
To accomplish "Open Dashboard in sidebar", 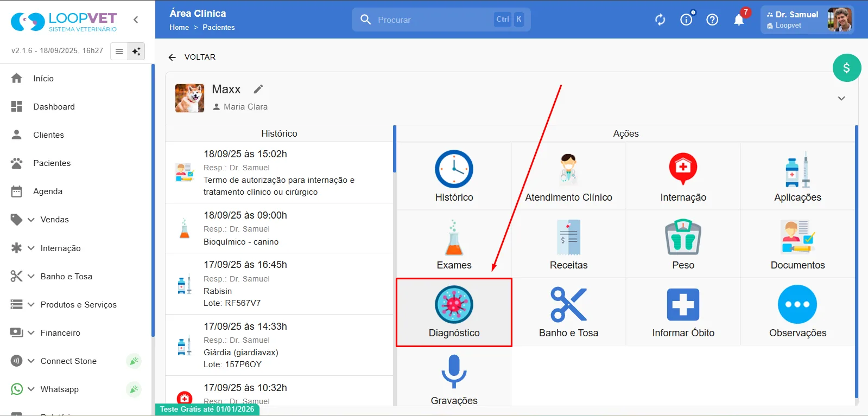I will [x=76, y=106].
